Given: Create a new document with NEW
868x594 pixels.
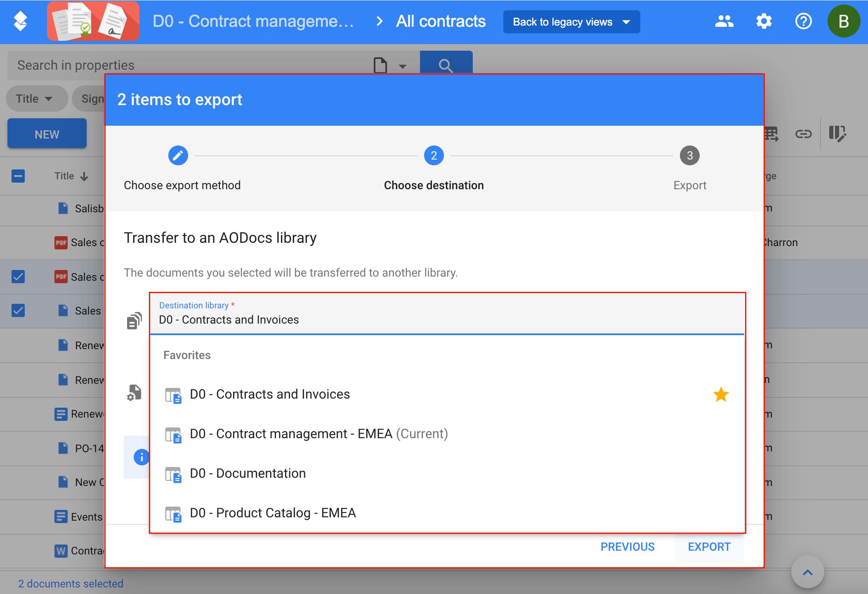Looking at the screenshot, I should (x=47, y=134).
